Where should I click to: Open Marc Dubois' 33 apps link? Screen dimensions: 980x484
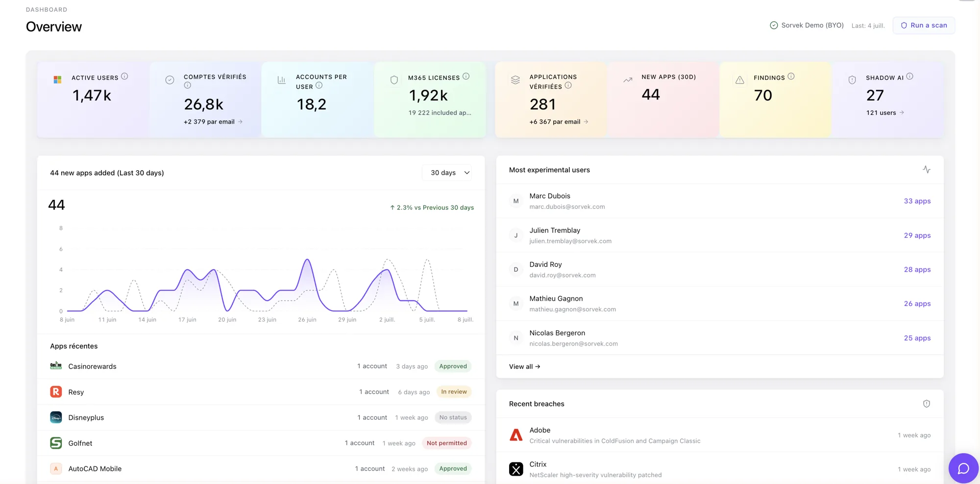tap(917, 201)
